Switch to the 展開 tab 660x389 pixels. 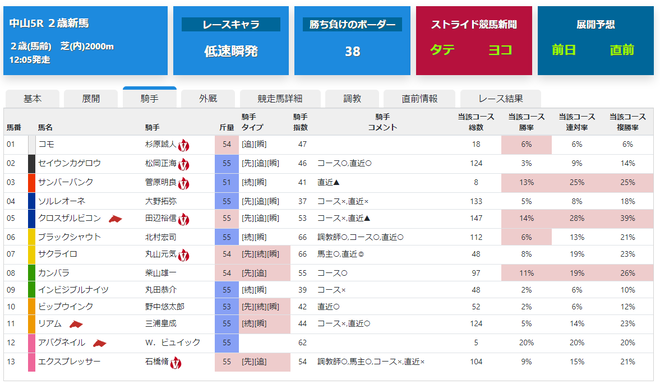91,99
